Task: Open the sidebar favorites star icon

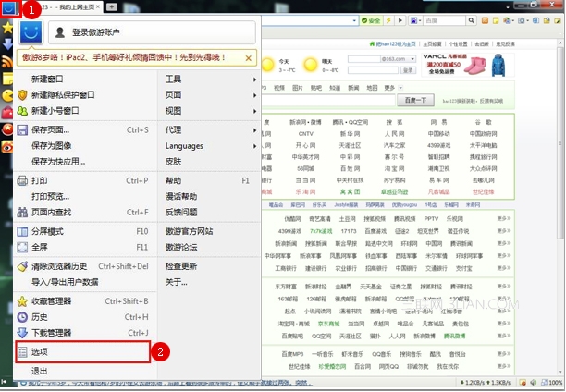Action: point(8,26)
